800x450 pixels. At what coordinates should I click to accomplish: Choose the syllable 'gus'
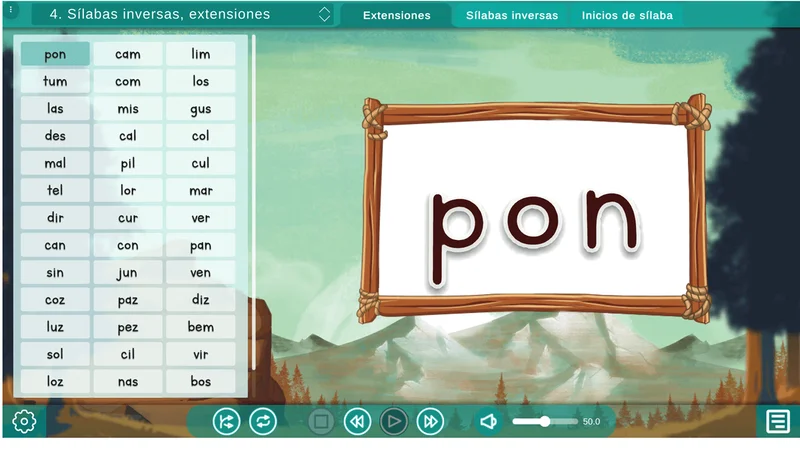[201, 109]
